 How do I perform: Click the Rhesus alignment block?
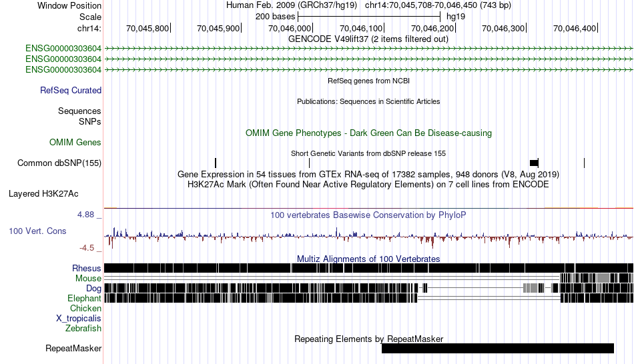(x=368, y=268)
